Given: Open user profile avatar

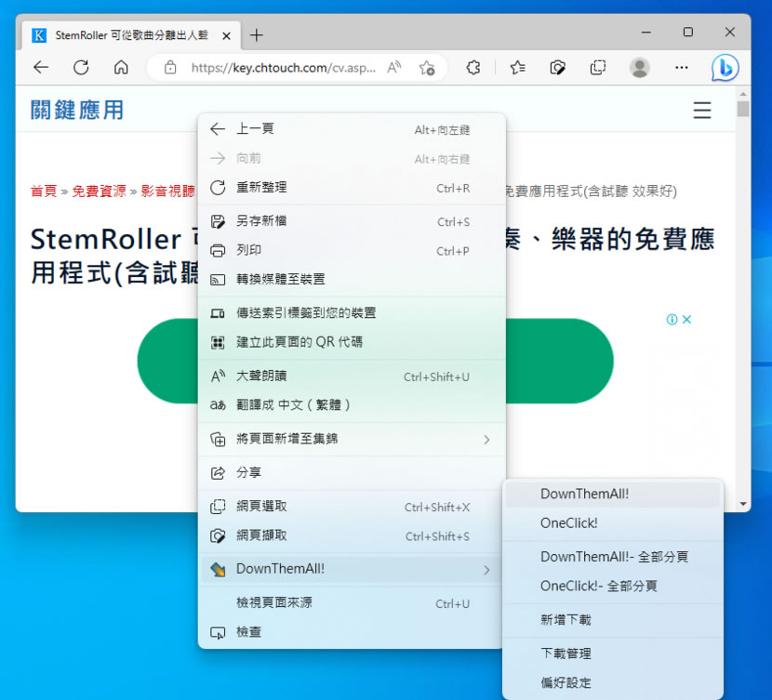Looking at the screenshot, I should point(640,67).
